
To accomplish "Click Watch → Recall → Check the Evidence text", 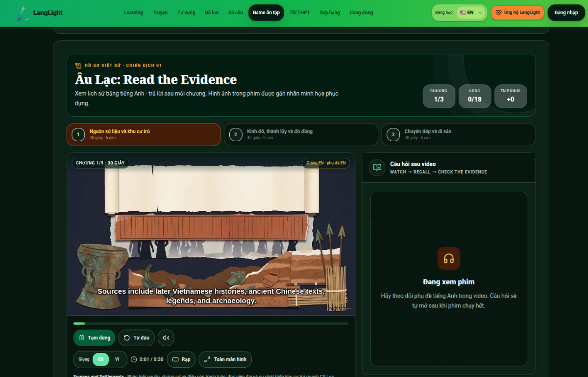I will (439, 172).
